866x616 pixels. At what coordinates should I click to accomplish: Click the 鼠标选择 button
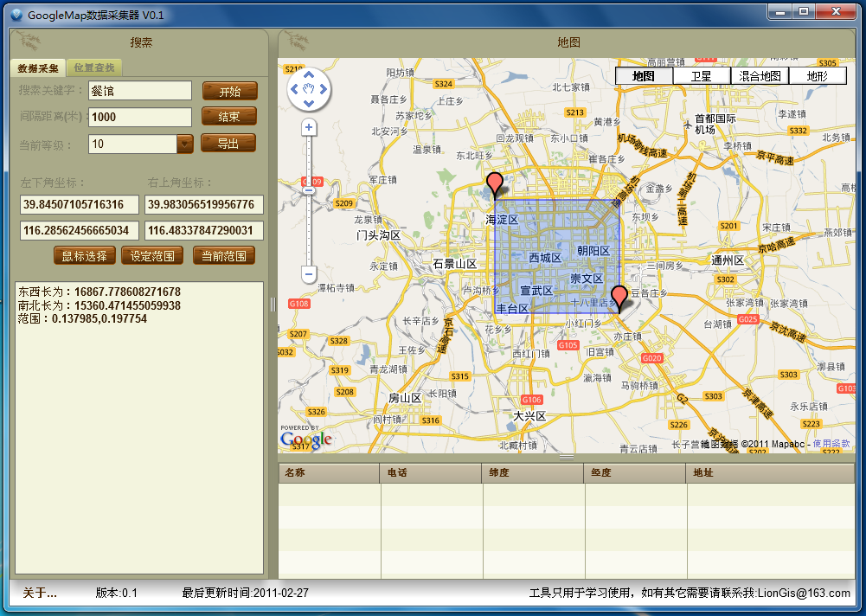85,256
